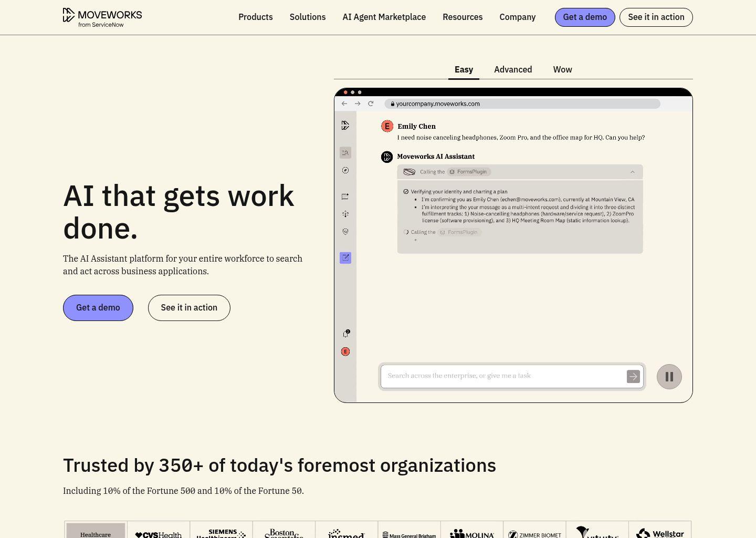This screenshot has width=756, height=538.
Task: Collapse the FormsPlugin step with the chevron
Action: pos(632,172)
